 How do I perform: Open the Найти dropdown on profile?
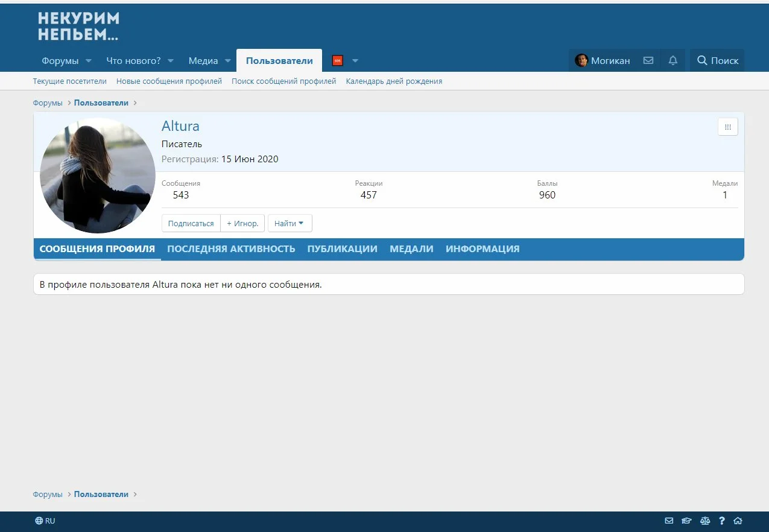290,223
